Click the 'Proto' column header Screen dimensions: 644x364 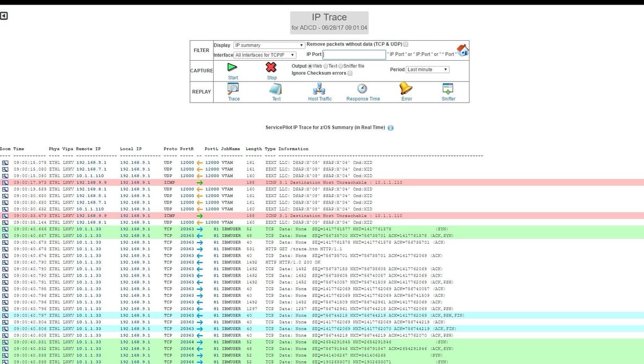pos(170,149)
